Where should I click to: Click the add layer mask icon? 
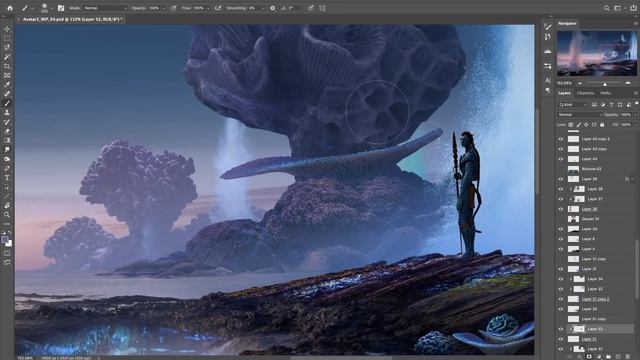[589, 357]
